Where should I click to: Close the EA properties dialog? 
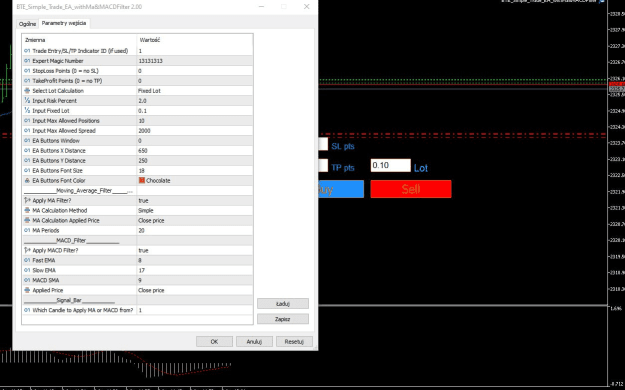coord(306,6)
